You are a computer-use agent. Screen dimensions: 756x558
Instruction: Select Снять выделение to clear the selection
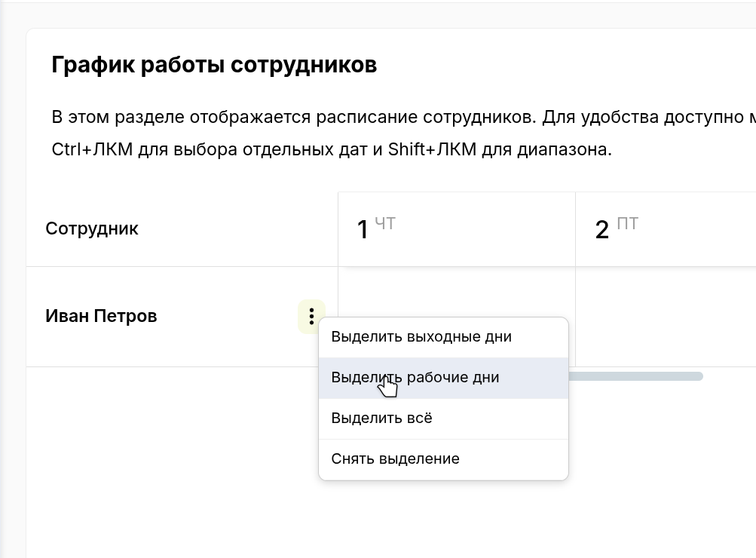tap(396, 458)
